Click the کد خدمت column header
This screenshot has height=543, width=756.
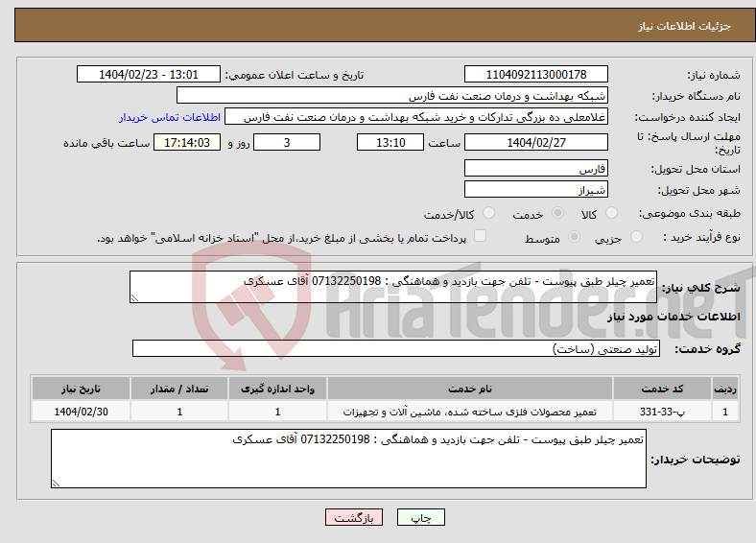(662, 389)
